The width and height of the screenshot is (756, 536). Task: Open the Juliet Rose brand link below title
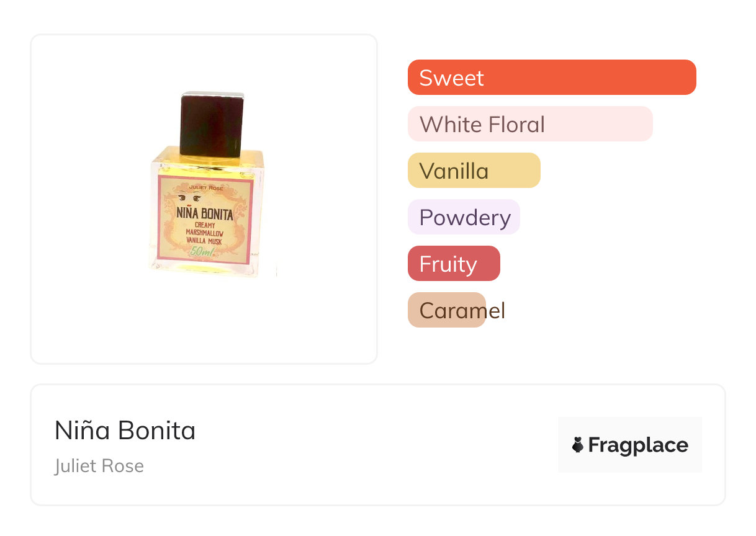coord(99,466)
